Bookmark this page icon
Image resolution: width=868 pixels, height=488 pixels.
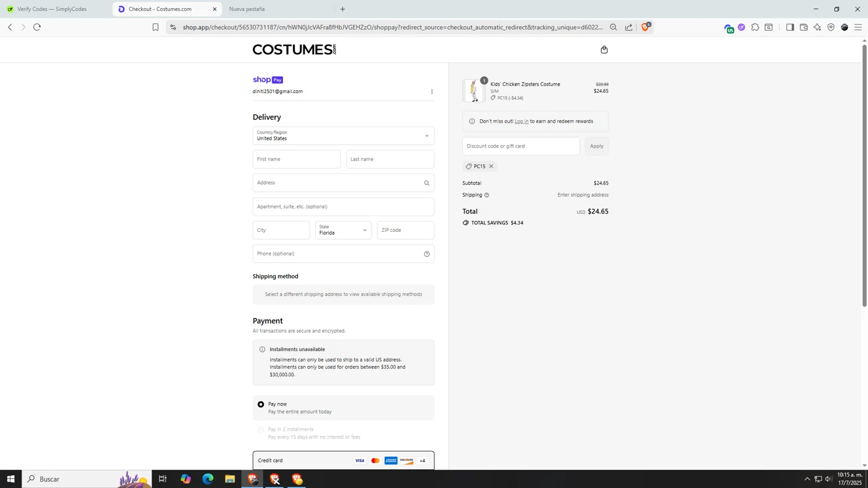[x=155, y=27]
